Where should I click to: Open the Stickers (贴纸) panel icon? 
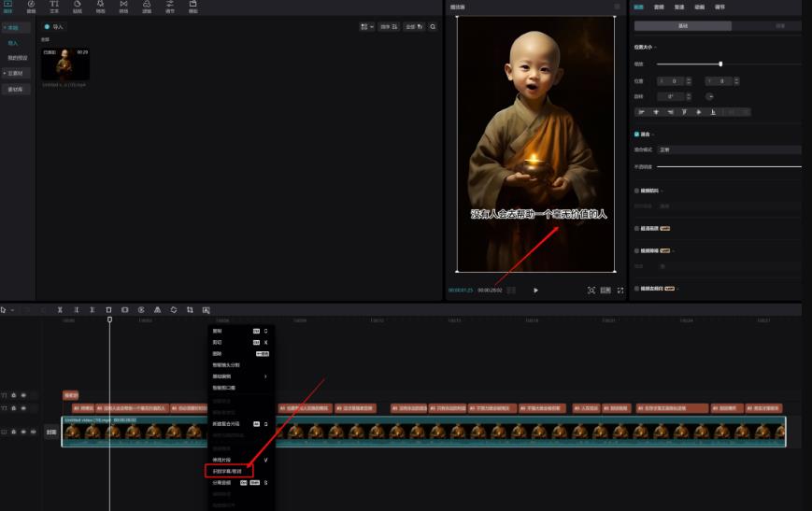77,7
